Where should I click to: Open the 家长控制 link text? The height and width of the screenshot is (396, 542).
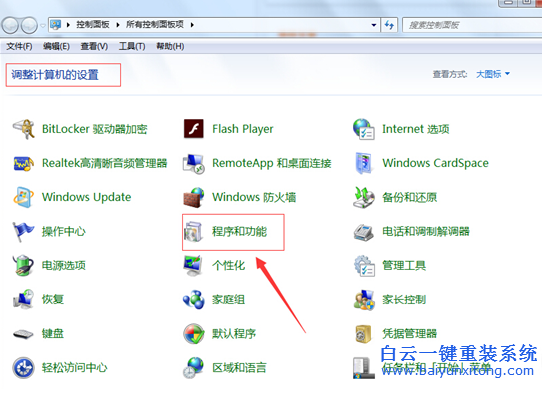[404, 300]
